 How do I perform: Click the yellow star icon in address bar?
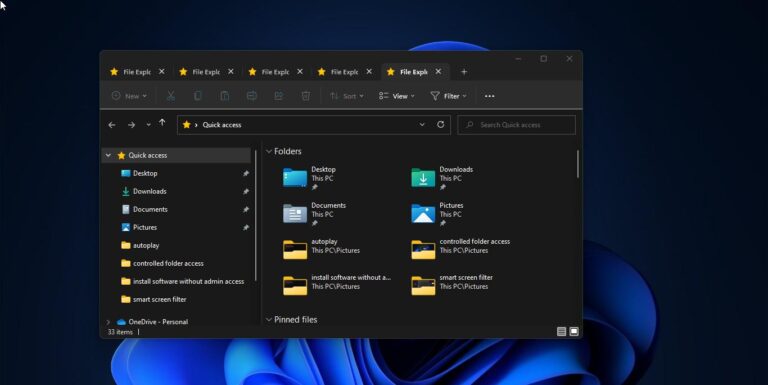(186, 124)
